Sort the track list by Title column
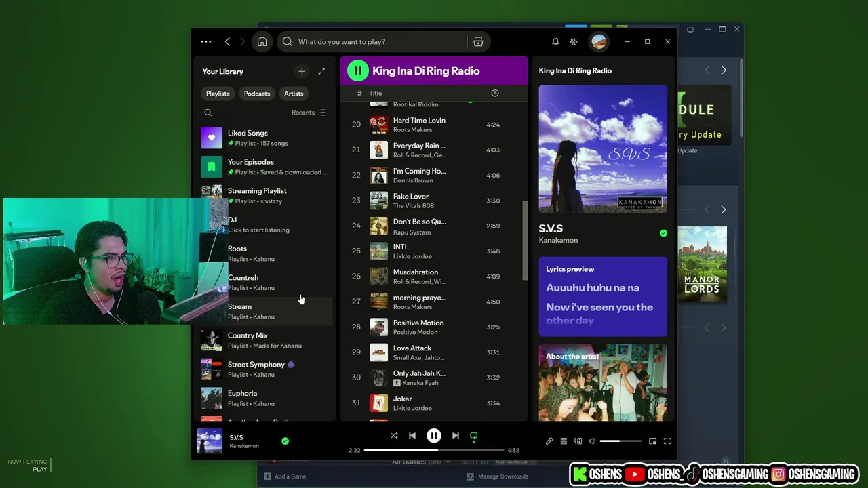868x488 pixels. (x=376, y=93)
